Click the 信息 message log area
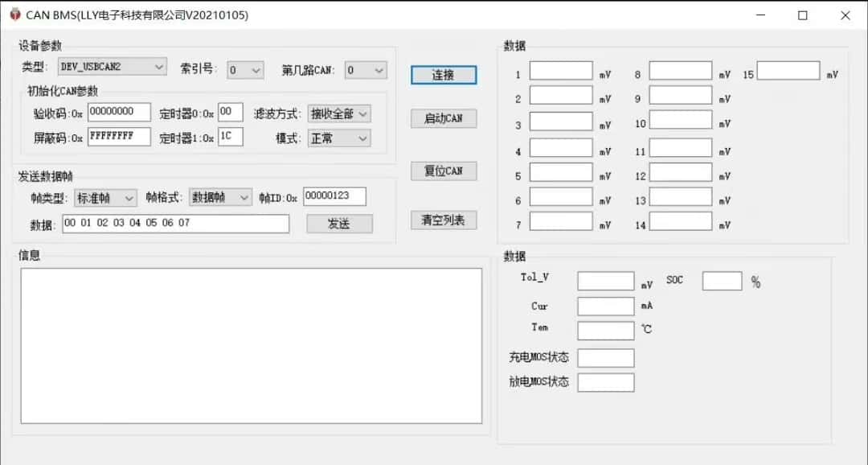The width and height of the screenshot is (868, 465). point(252,346)
